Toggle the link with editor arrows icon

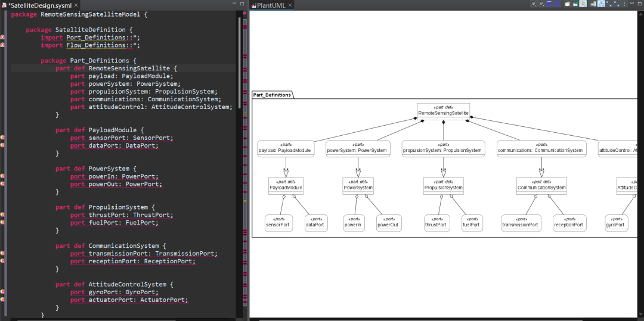tap(583, 4)
